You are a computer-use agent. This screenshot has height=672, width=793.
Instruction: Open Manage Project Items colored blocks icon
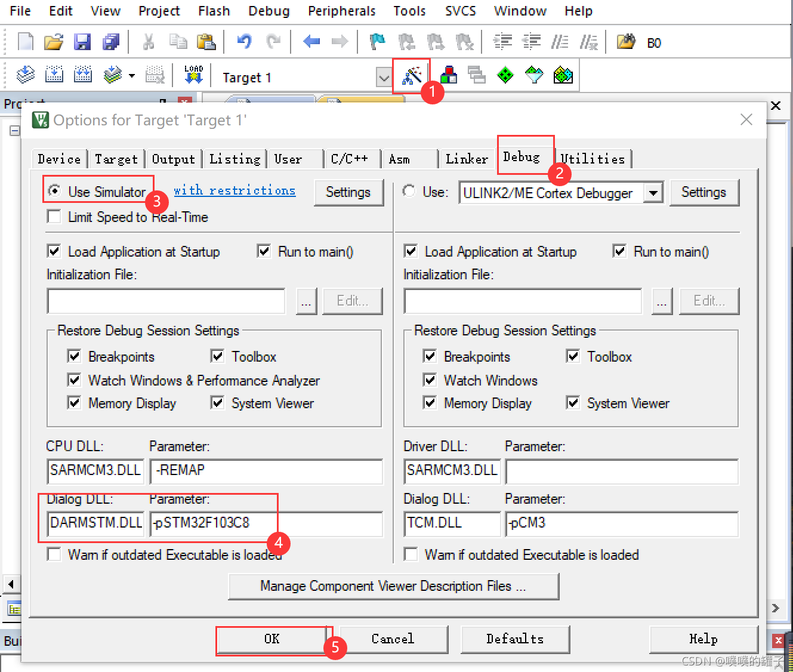[x=448, y=75]
